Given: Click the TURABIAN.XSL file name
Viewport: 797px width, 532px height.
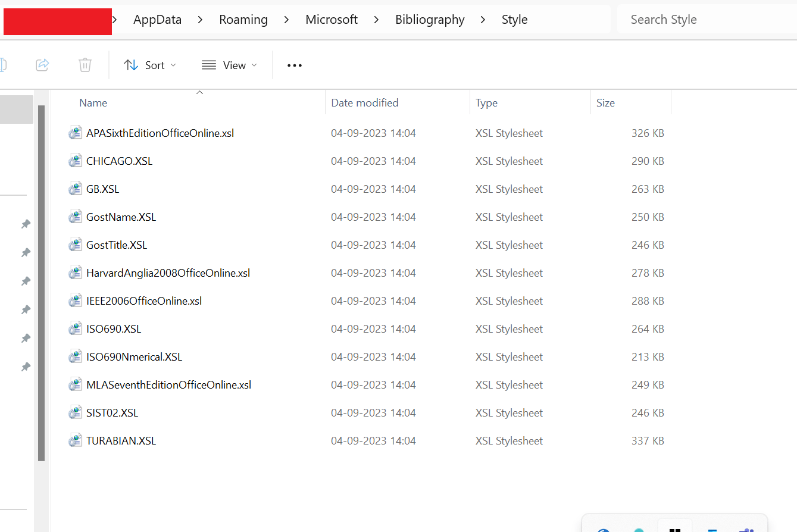Looking at the screenshot, I should (121, 441).
